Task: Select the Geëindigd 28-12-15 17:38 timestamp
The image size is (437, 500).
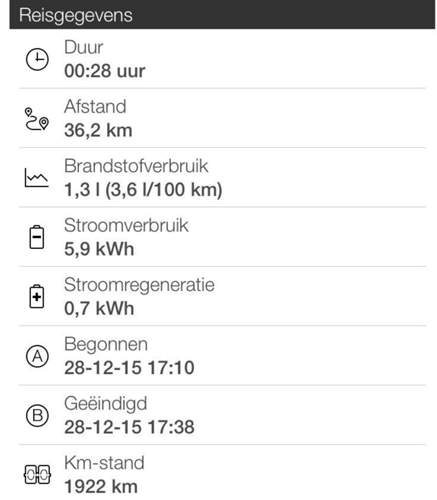Action: (129, 427)
